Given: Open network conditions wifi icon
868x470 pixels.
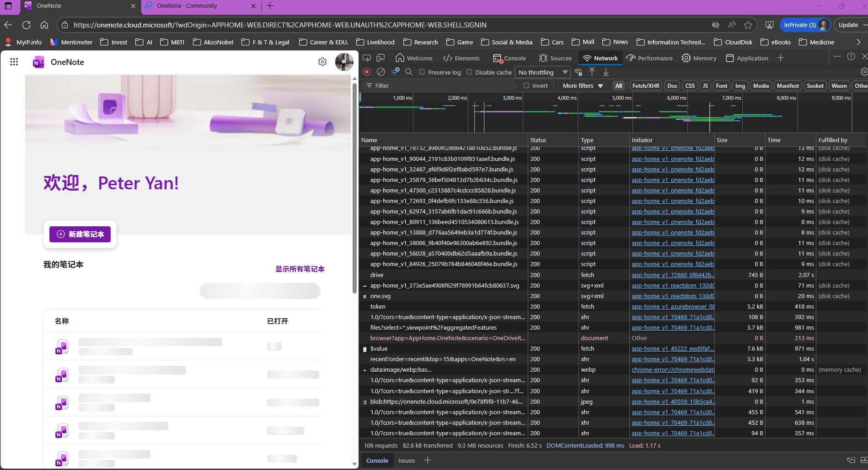Looking at the screenshot, I should (579, 72).
